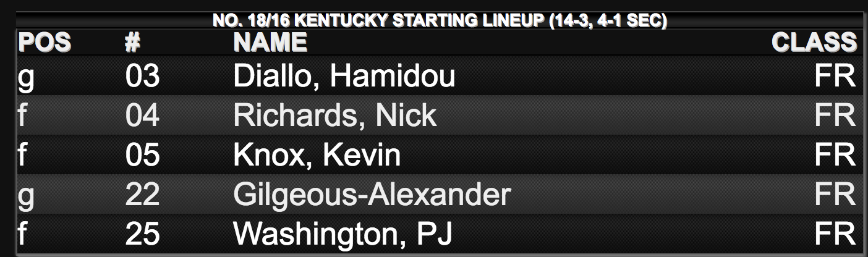Click the FR class for Washington, PJ
The image size is (868, 257).
pyautogui.click(x=835, y=235)
